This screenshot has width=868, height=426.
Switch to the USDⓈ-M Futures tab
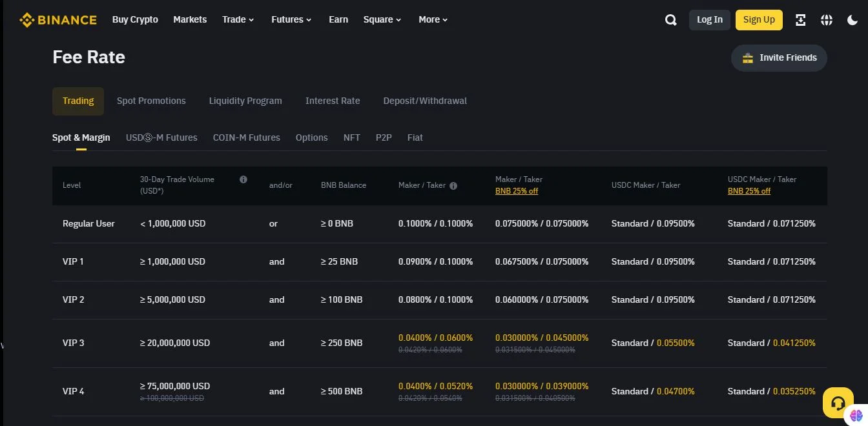tap(161, 137)
